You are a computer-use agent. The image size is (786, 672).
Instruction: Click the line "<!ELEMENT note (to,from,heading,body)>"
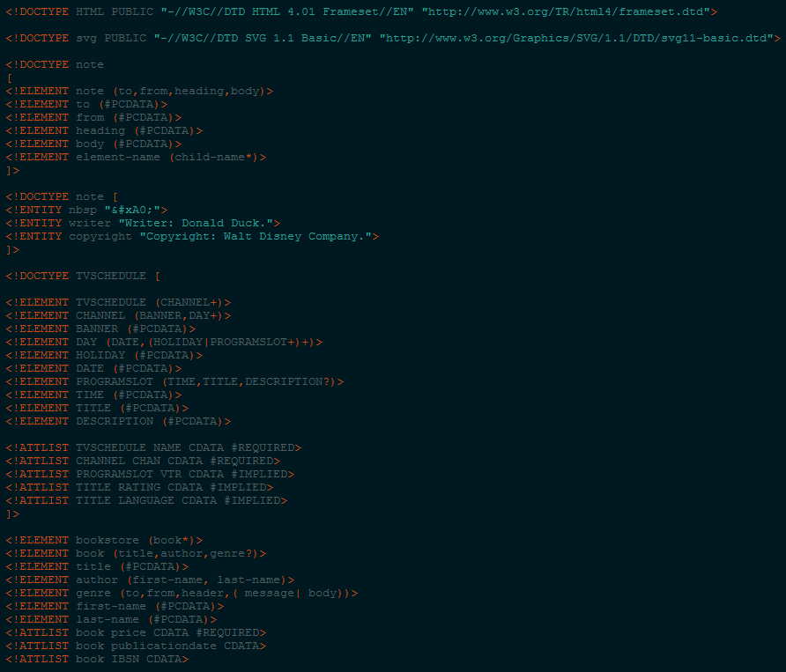[x=139, y=92]
